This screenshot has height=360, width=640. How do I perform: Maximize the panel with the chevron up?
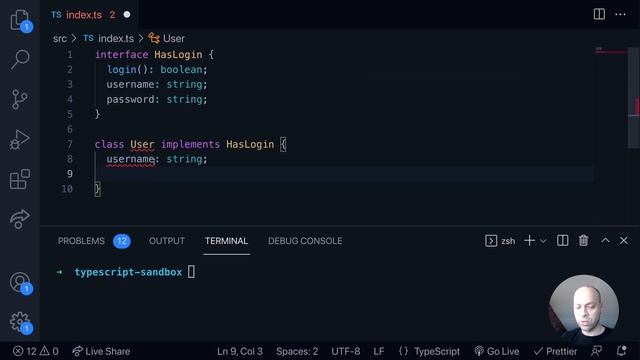coord(605,241)
